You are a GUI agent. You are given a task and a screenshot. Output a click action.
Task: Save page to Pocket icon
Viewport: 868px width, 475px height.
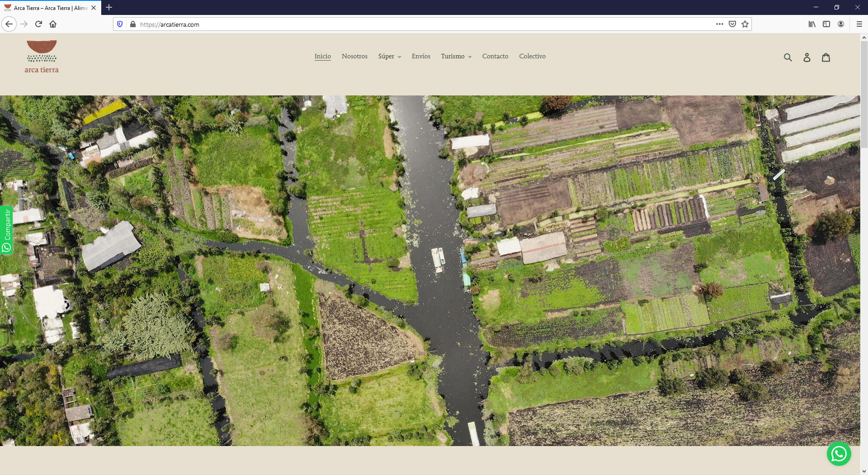pos(732,24)
